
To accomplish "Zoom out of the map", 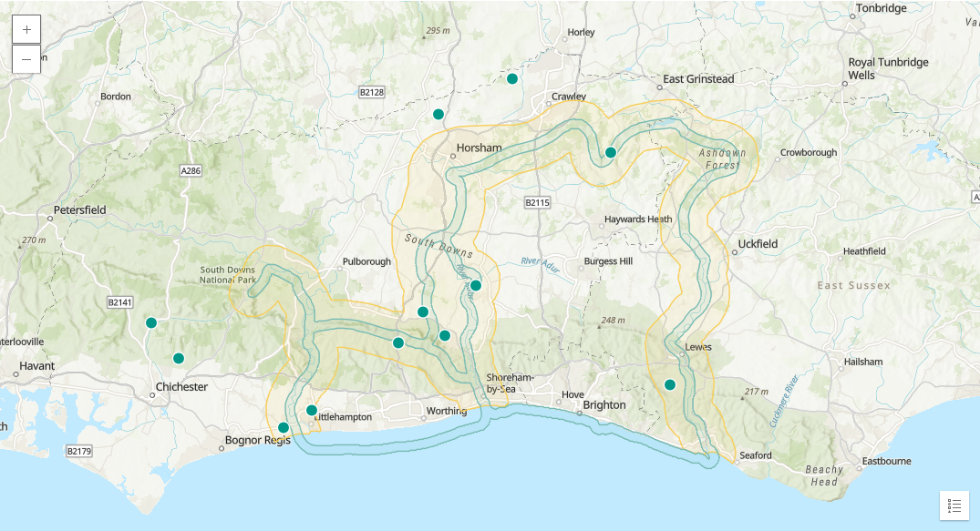I will [x=26, y=59].
